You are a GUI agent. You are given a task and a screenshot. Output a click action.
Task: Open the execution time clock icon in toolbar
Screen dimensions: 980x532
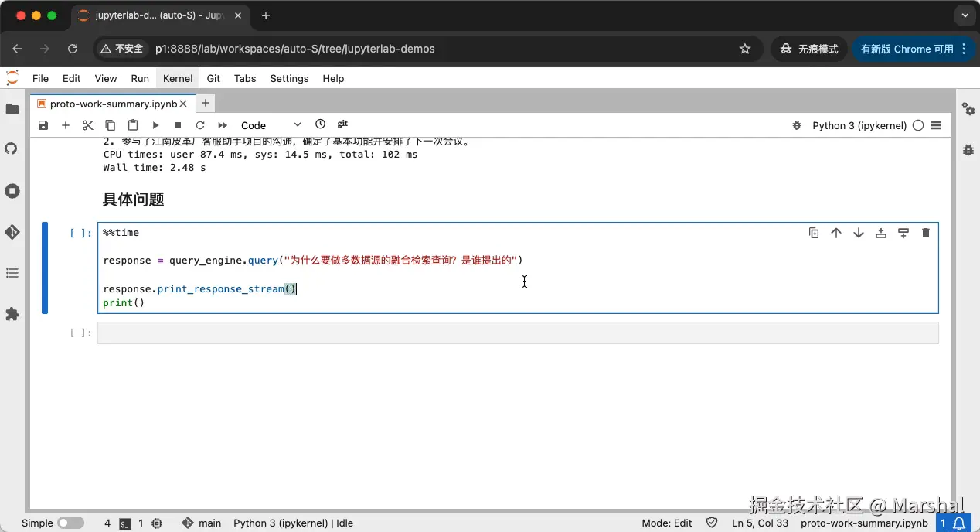[321, 124]
